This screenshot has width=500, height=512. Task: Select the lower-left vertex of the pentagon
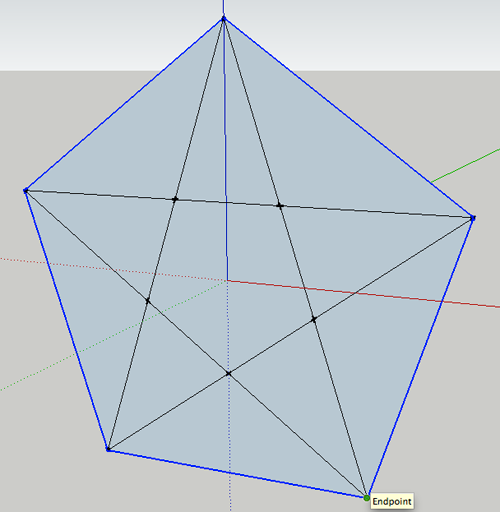(108, 449)
